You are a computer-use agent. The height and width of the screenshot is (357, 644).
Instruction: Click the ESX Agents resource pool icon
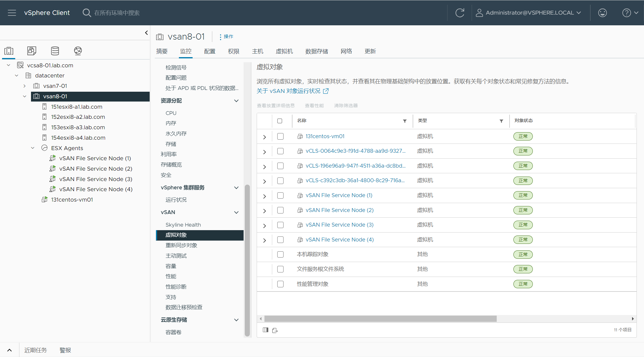(44, 148)
